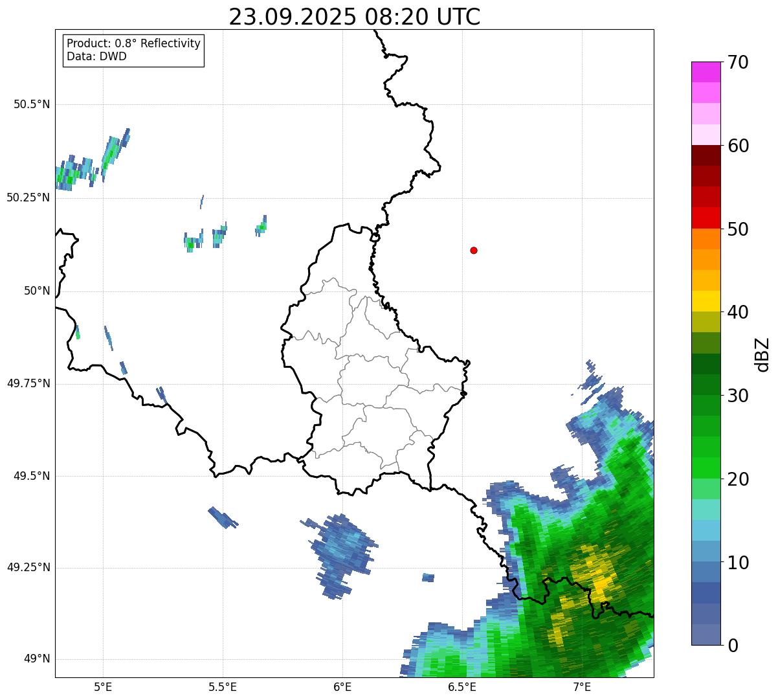Pick the orange swatch just below 50 dBZ
This screenshot has height=700, width=778.
tap(706, 239)
